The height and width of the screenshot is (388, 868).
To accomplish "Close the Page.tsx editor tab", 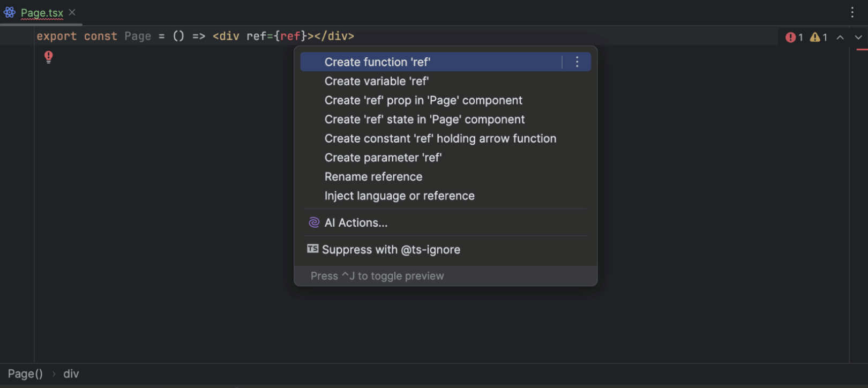I will click(72, 12).
